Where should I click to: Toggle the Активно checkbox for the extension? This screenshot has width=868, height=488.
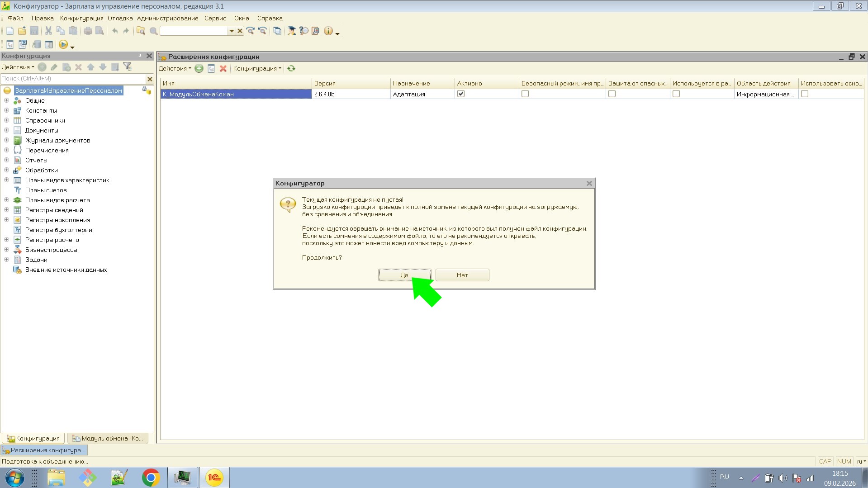coord(461,94)
